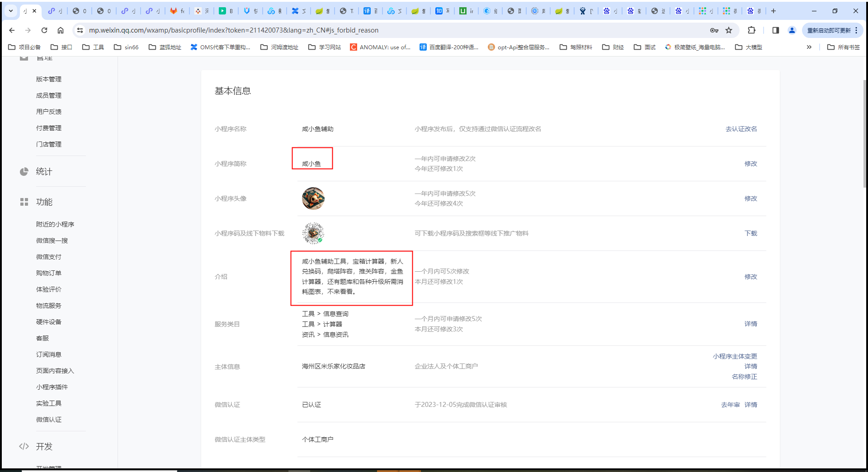Close the active browser tab
The image size is (868, 472).
tap(34, 11)
